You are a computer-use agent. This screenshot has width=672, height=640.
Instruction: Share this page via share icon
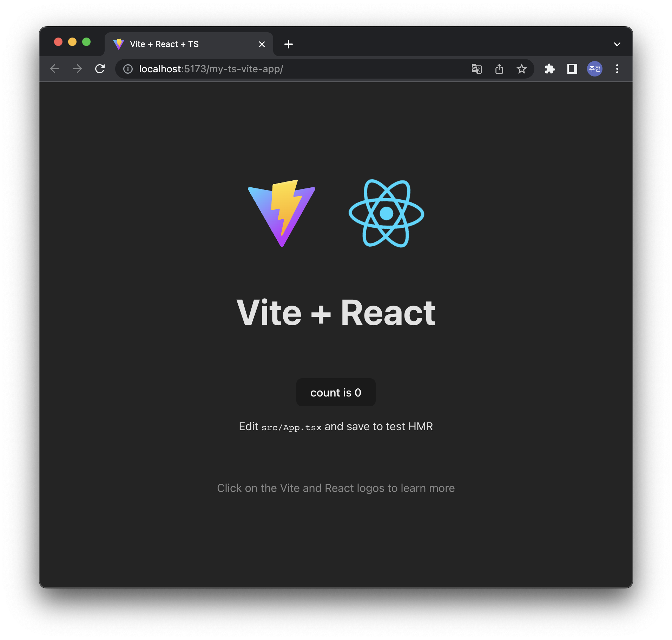point(499,69)
